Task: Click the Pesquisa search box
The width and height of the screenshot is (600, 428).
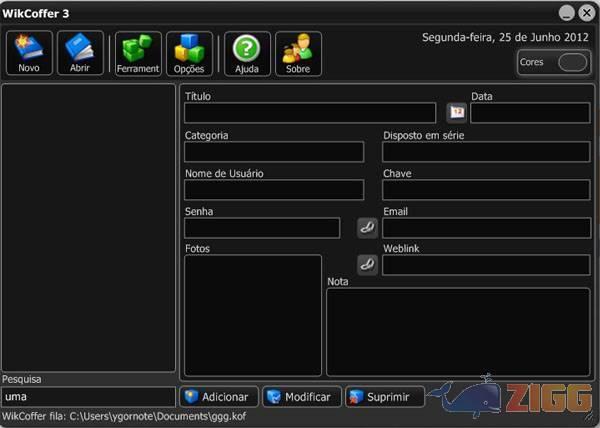Action: (88, 397)
